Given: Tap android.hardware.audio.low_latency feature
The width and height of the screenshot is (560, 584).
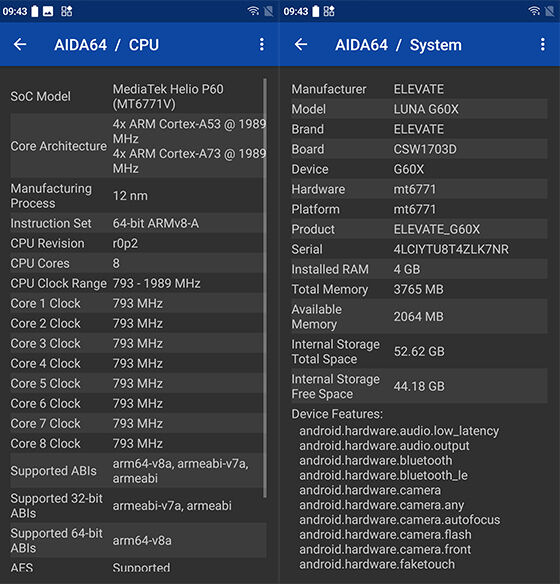Looking at the screenshot, I should (399, 431).
